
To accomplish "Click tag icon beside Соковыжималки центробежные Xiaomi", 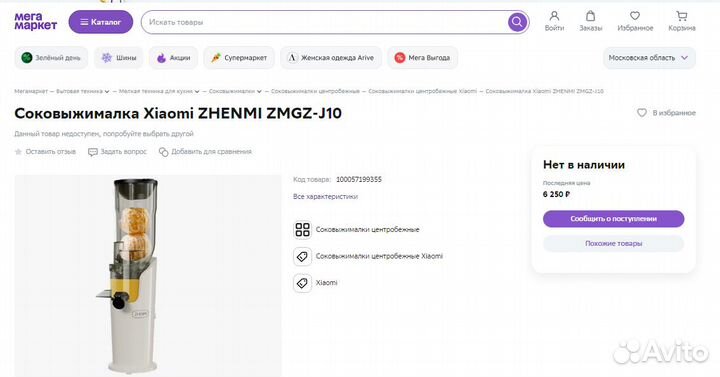I will click(303, 256).
